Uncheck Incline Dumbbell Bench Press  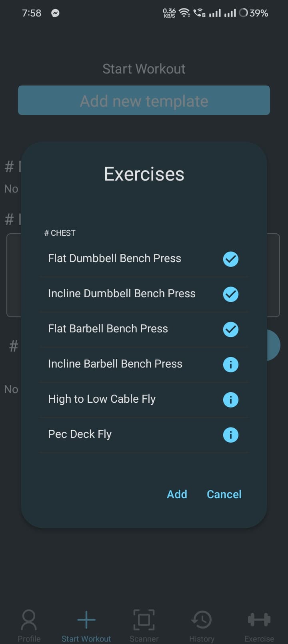pos(231,294)
